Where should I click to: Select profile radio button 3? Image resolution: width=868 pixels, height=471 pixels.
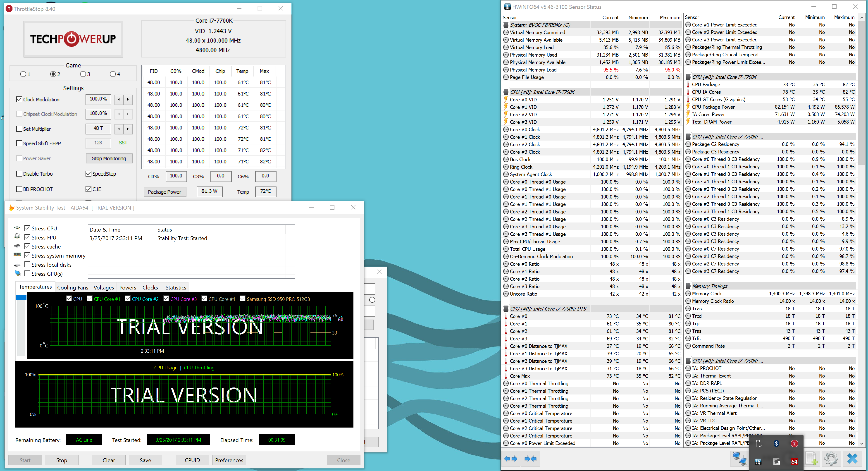[83, 74]
